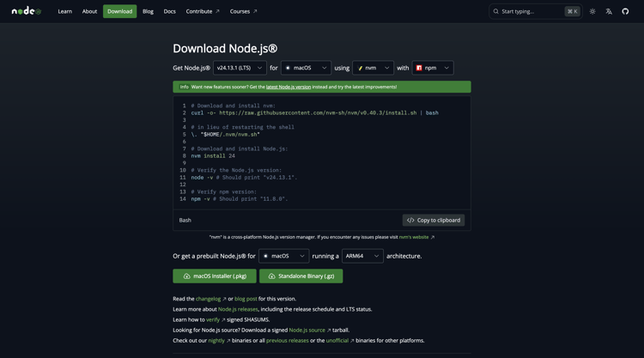Click the npm logo icon in dropdown
644x358 pixels.
[419, 68]
